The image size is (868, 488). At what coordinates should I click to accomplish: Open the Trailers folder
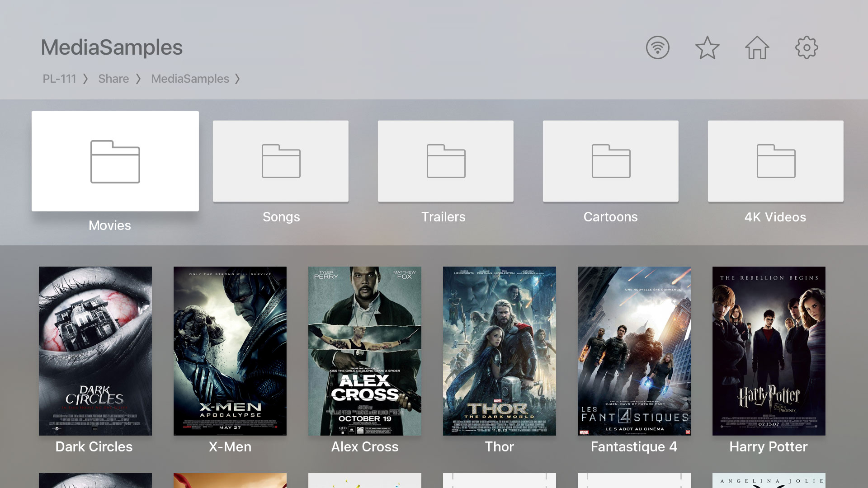tap(445, 161)
